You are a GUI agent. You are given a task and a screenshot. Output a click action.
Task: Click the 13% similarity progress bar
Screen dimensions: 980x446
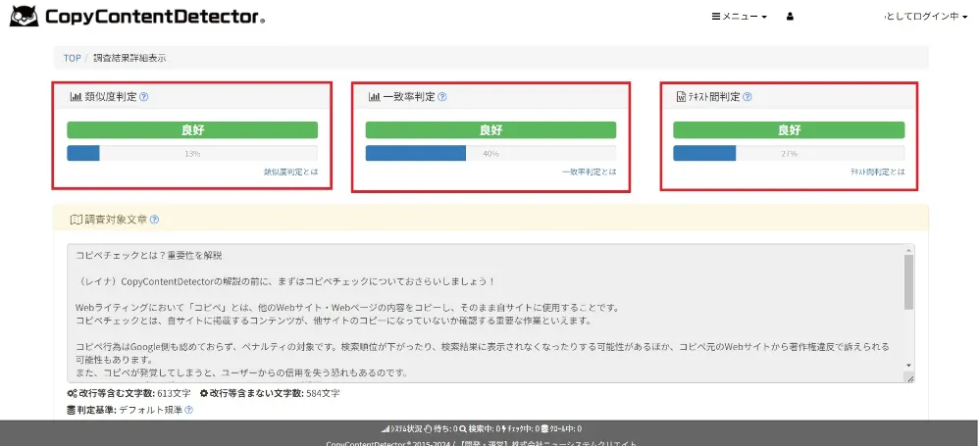[x=192, y=153]
